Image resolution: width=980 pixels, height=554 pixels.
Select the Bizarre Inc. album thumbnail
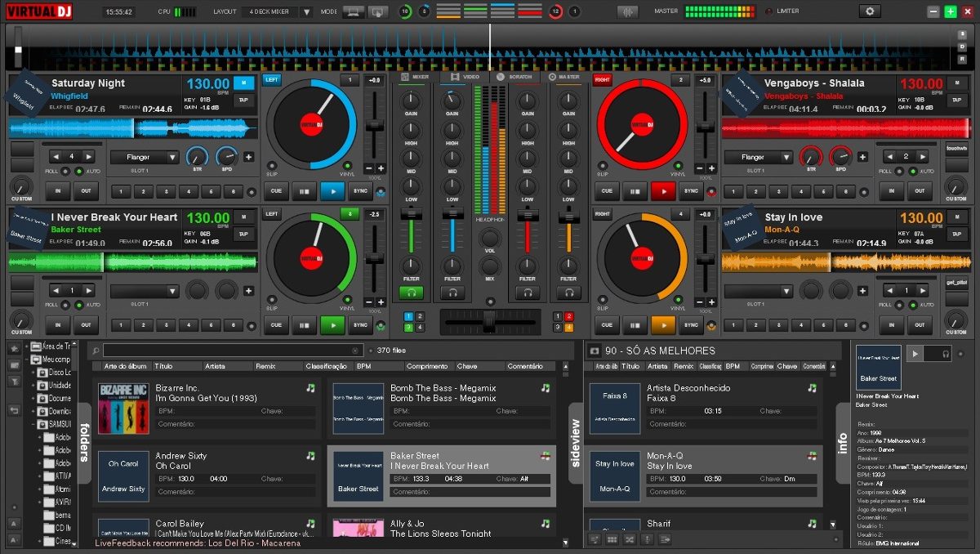point(124,409)
